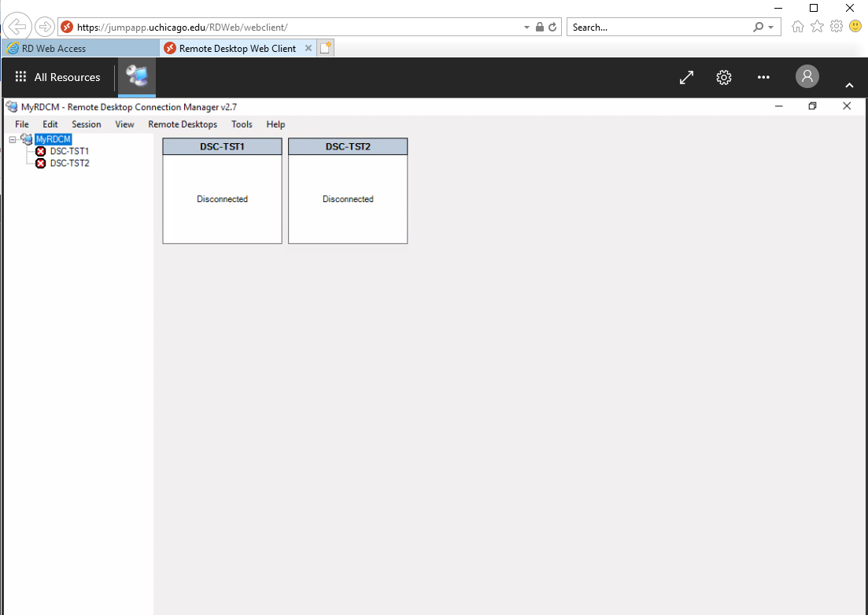The height and width of the screenshot is (615, 868).
Task: Open the All Resources grid icon
Action: (x=20, y=76)
